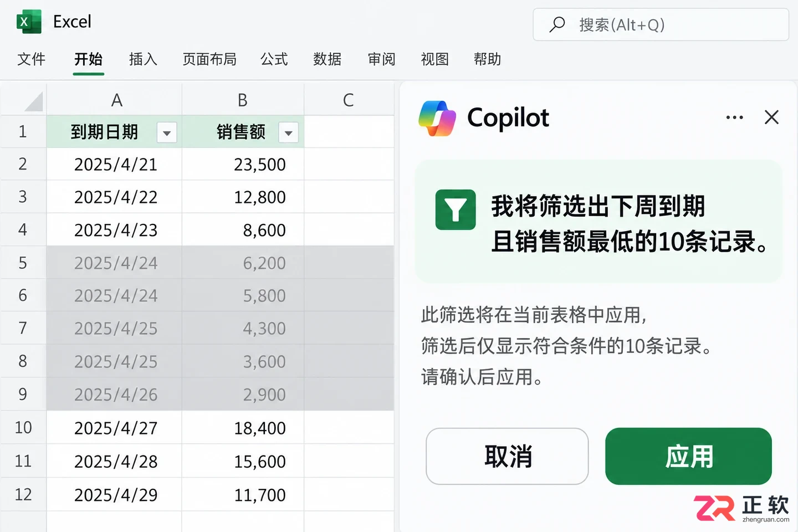The image size is (798, 532).
Task: Click cell containing 2,900
Action: click(243, 395)
